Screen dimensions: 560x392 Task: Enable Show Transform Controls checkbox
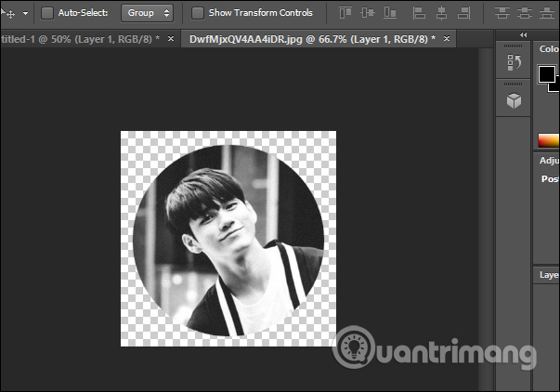pyautogui.click(x=198, y=13)
